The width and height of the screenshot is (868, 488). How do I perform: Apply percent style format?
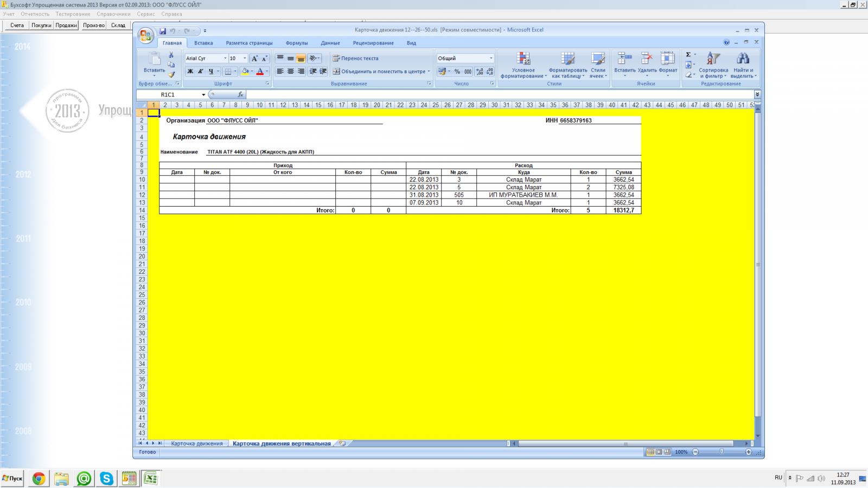(457, 72)
